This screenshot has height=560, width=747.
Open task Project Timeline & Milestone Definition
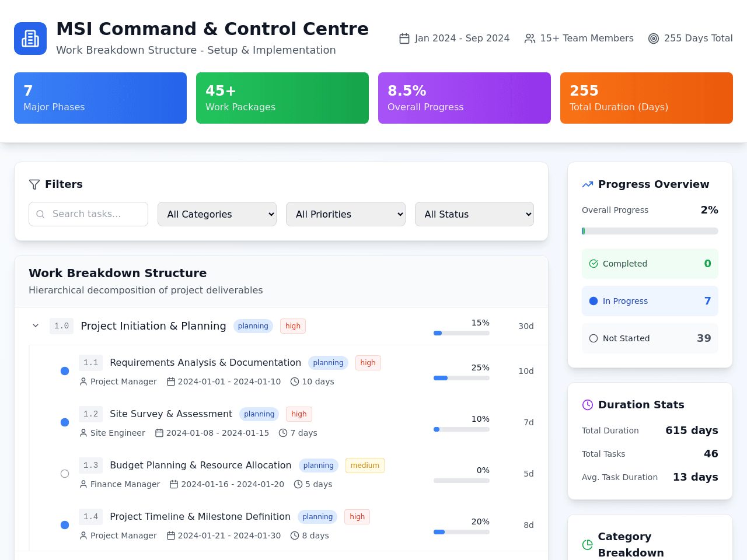(x=200, y=517)
